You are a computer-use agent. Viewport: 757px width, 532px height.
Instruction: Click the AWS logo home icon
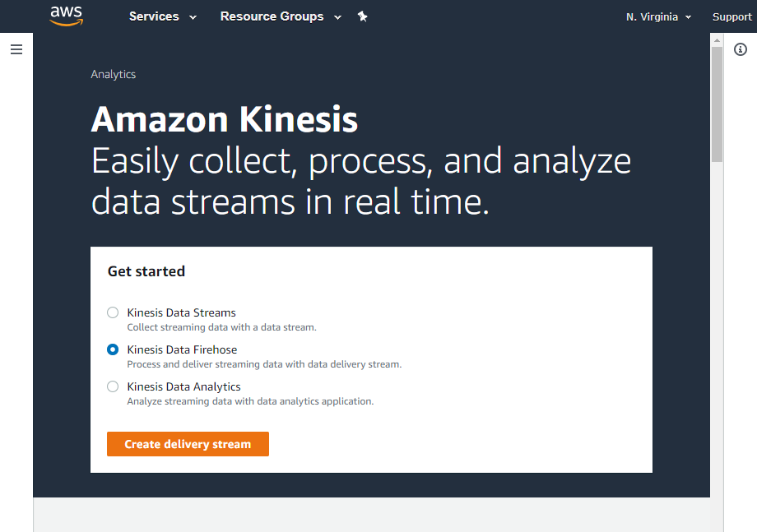pyautogui.click(x=66, y=16)
